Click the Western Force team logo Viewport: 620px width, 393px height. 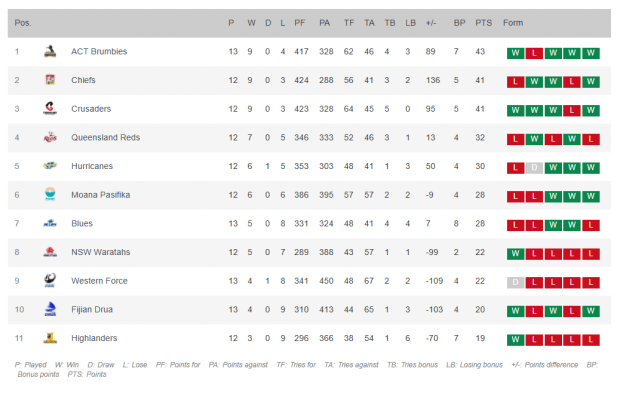[x=50, y=280]
